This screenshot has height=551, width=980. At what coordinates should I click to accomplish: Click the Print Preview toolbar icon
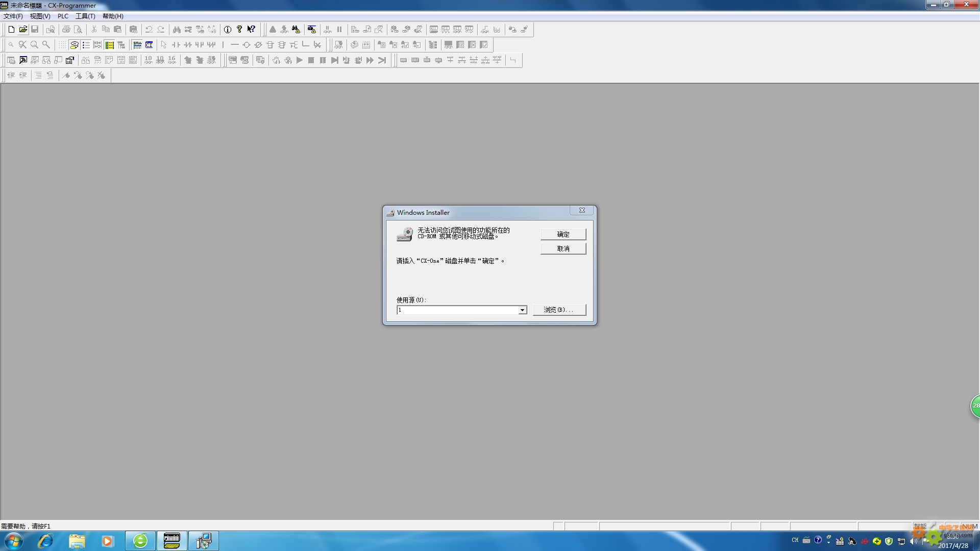click(78, 30)
